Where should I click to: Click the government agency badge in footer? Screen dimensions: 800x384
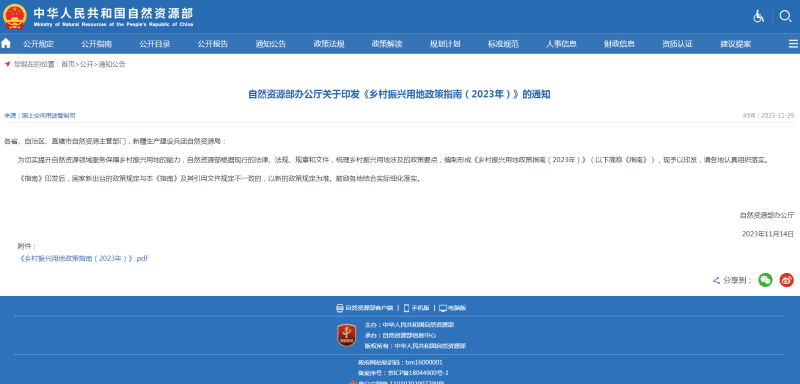(x=347, y=336)
